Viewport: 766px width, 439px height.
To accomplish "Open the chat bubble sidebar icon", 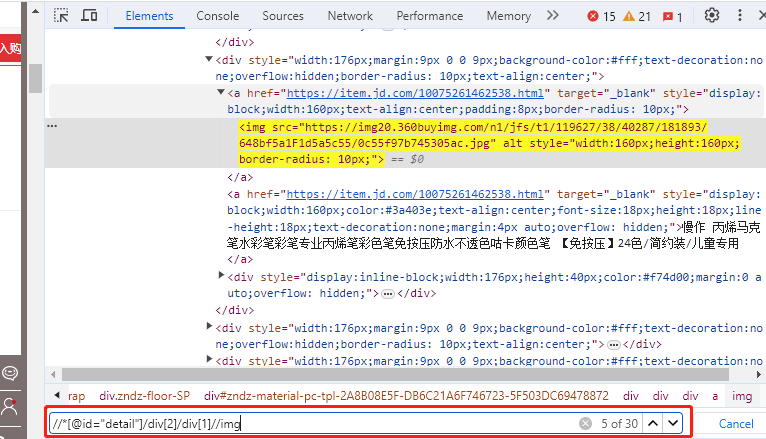I will [x=10, y=373].
